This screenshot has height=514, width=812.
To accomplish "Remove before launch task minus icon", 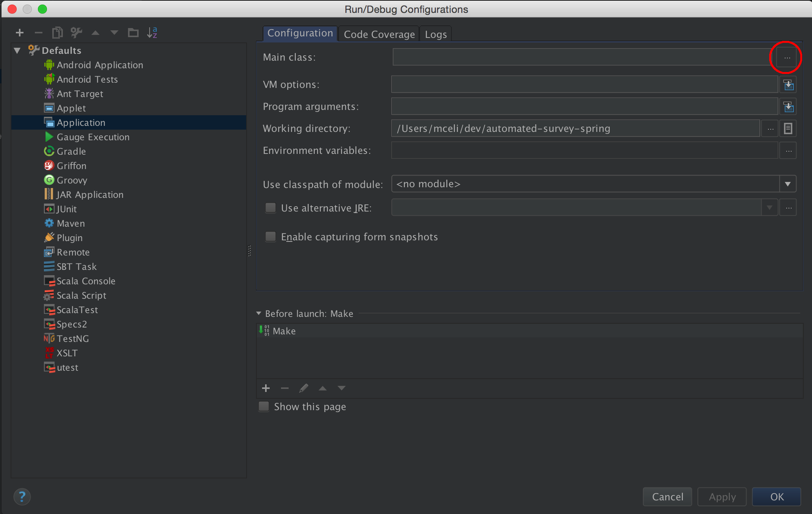I will tap(285, 388).
